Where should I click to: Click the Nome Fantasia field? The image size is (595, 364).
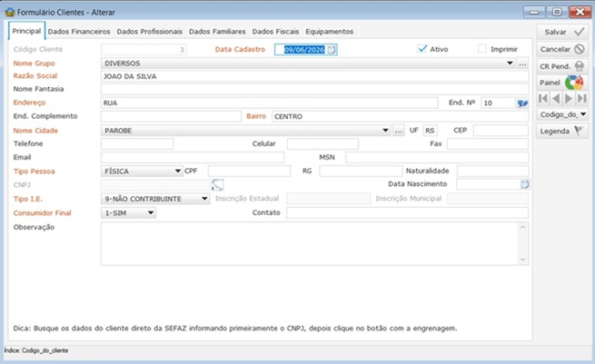[x=314, y=89]
